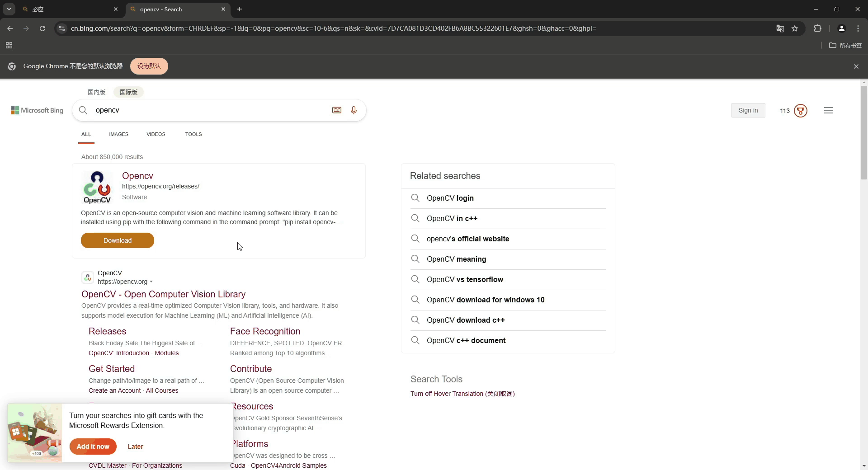The width and height of the screenshot is (868, 470).
Task: Click search icon next to OpenCV meaning
Action: coord(415,259)
